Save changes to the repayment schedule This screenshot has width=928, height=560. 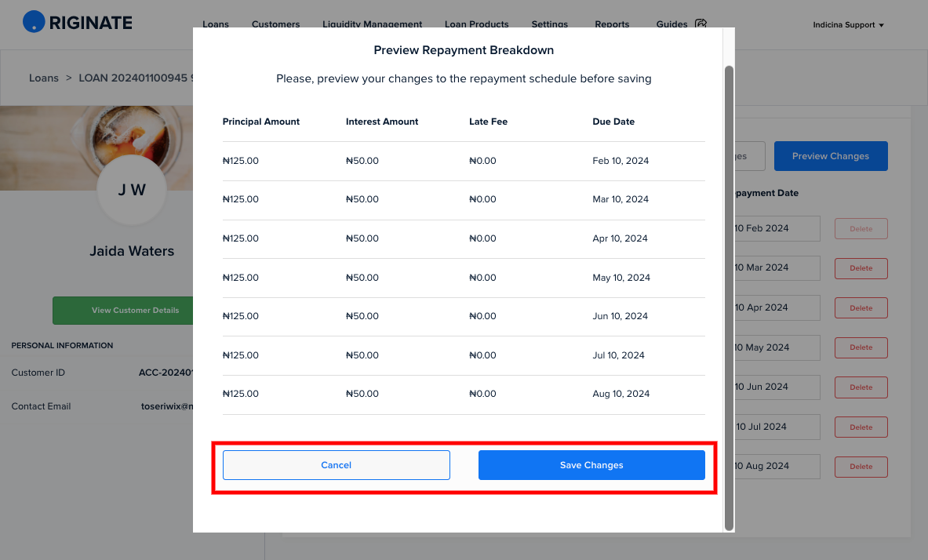point(591,465)
